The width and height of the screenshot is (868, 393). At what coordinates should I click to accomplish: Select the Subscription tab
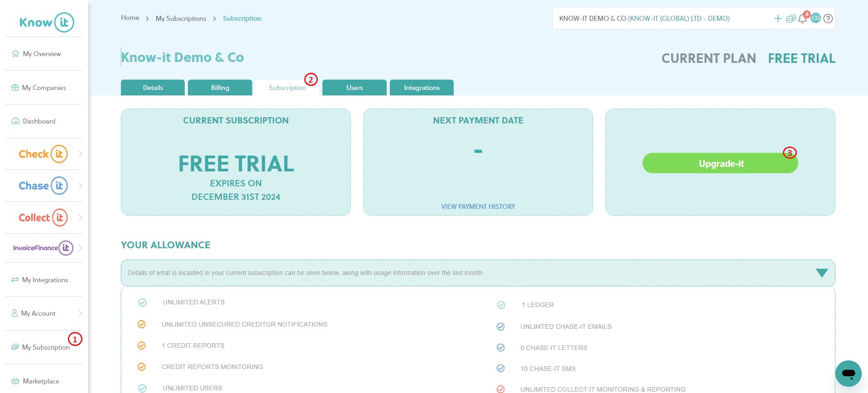pyautogui.click(x=287, y=87)
